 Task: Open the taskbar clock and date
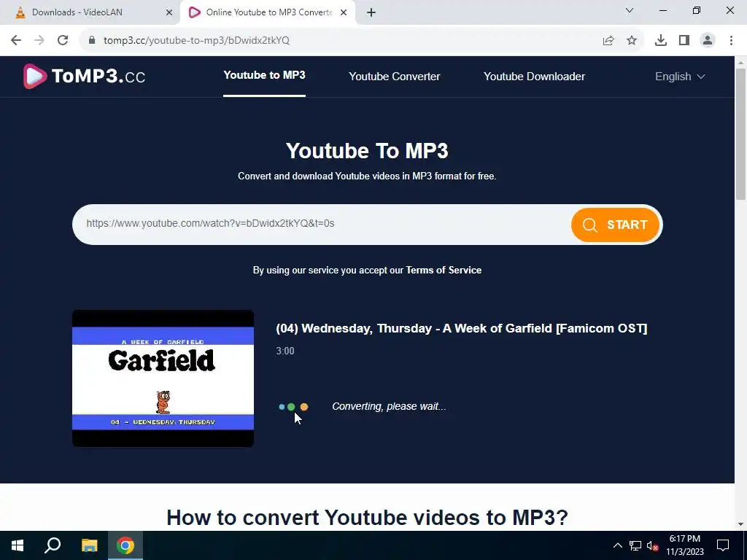(684, 545)
